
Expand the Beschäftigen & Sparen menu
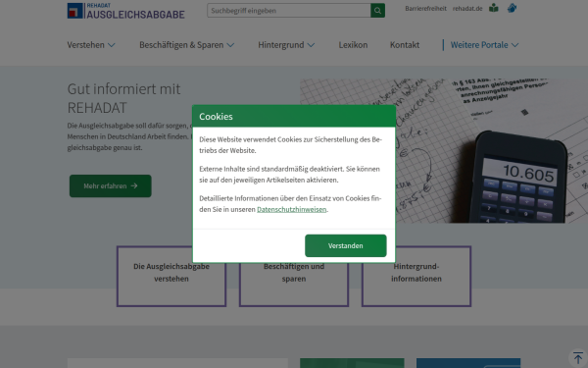tap(187, 45)
